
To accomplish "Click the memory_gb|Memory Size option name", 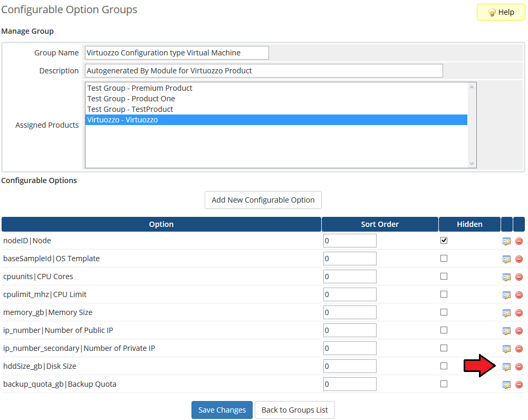I will [x=48, y=312].
